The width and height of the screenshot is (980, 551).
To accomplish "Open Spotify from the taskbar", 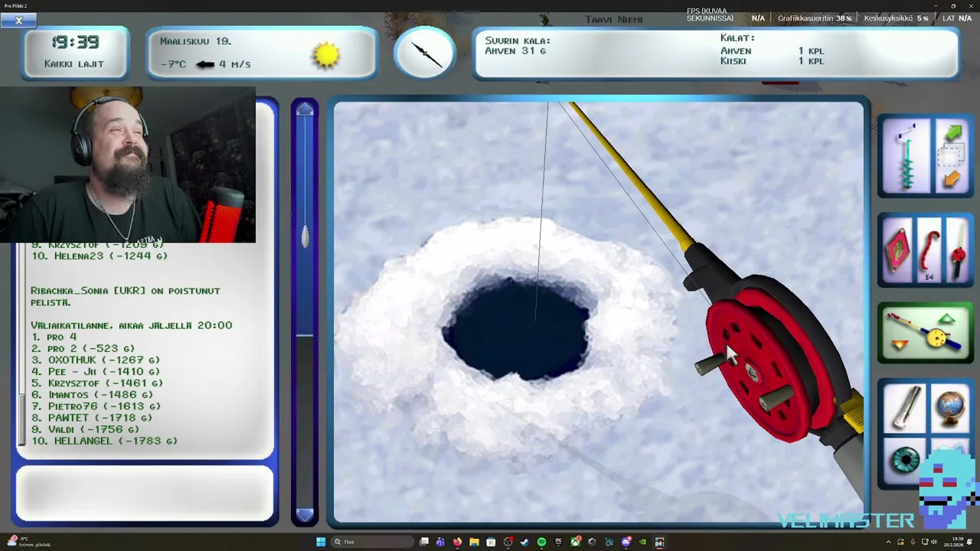I will click(x=541, y=542).
